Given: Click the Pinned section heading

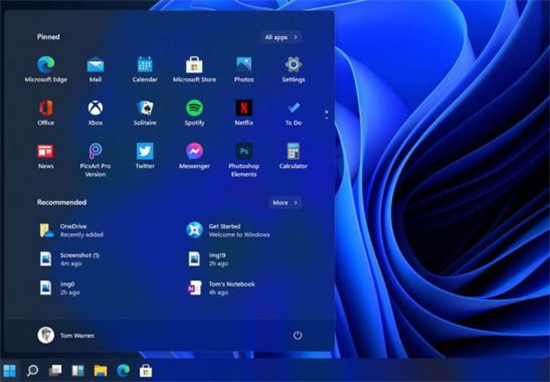Looking at the screenshot, I should pyautogui.click(x=48, y=37).
